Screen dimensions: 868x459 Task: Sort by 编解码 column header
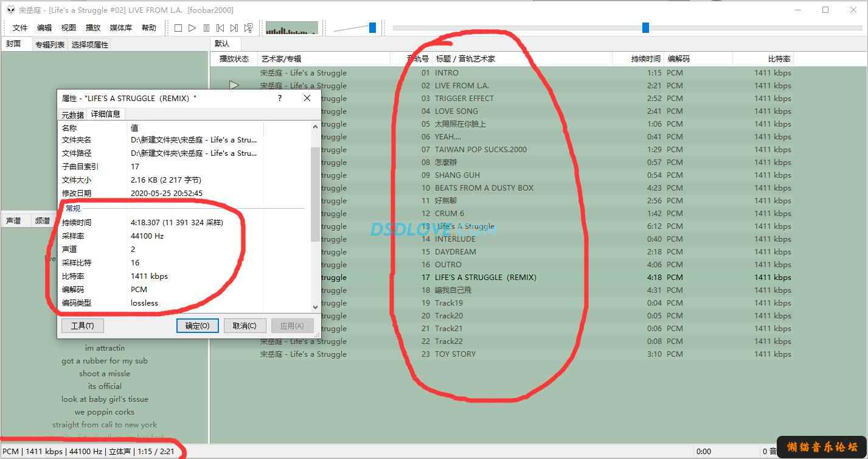698,59
